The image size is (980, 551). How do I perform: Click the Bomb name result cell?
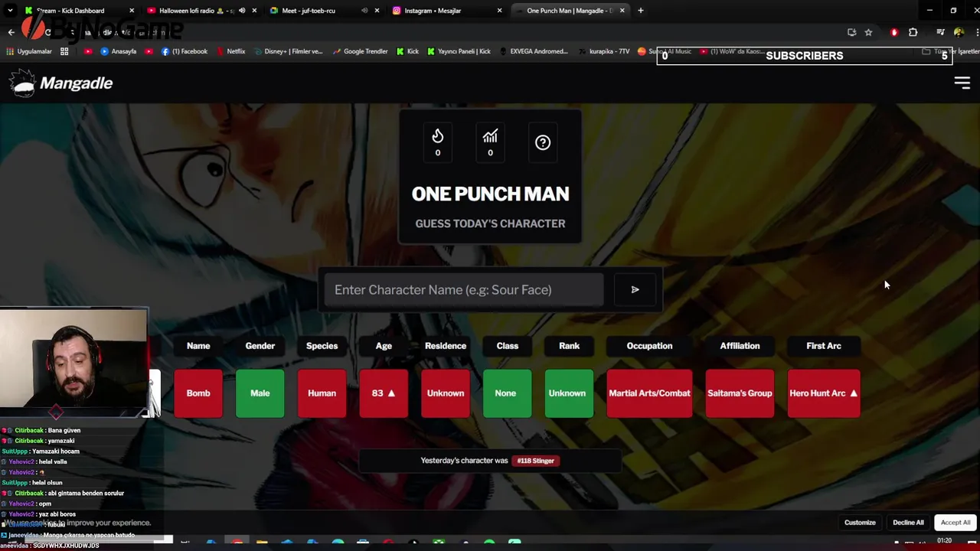(x=198, y=393)
